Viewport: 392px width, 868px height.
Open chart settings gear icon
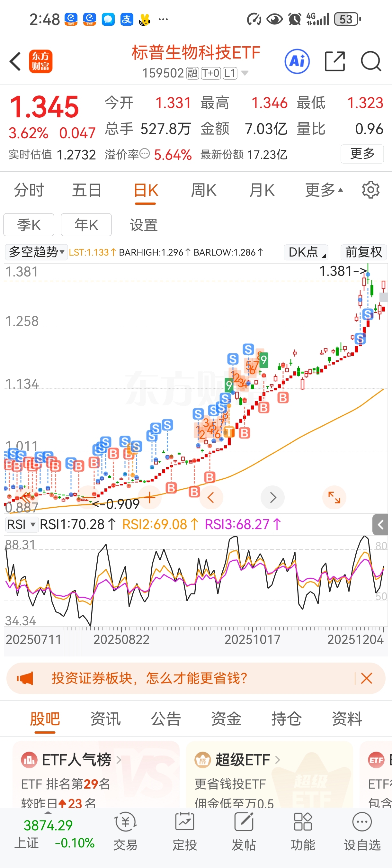370,190
